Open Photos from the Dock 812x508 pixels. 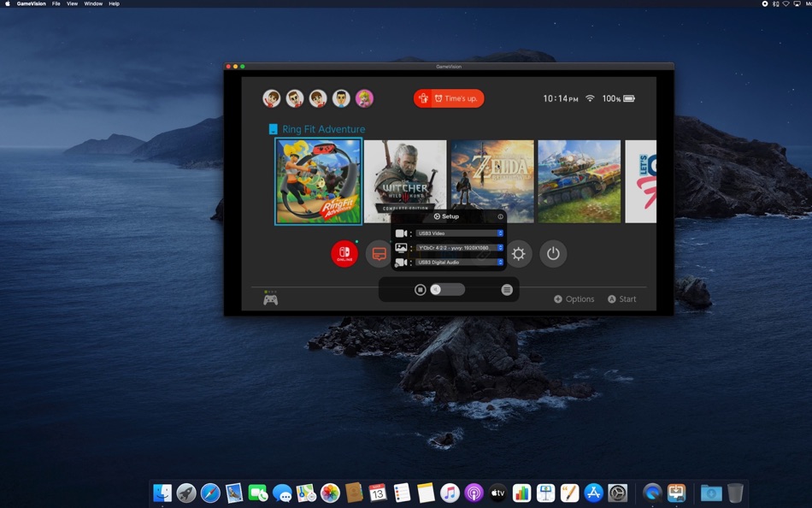click(330, 493)
